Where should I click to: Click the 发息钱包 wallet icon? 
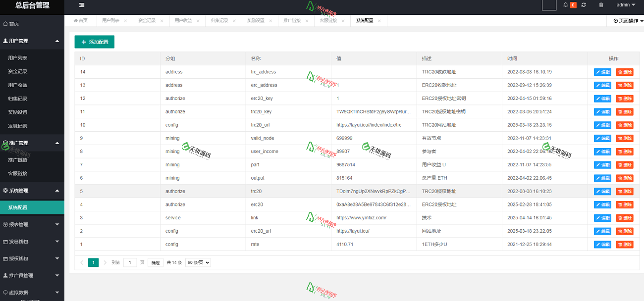coord(5,242)
